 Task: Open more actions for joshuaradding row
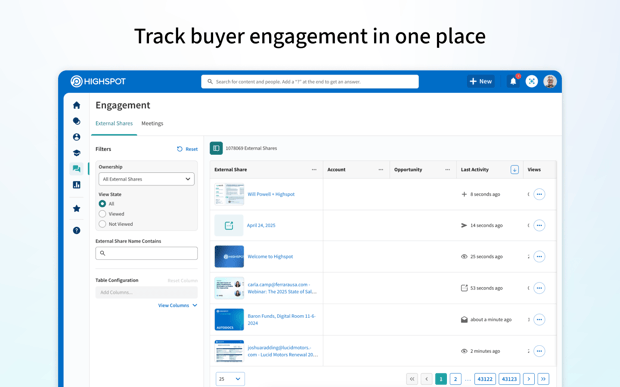(539, 351)
